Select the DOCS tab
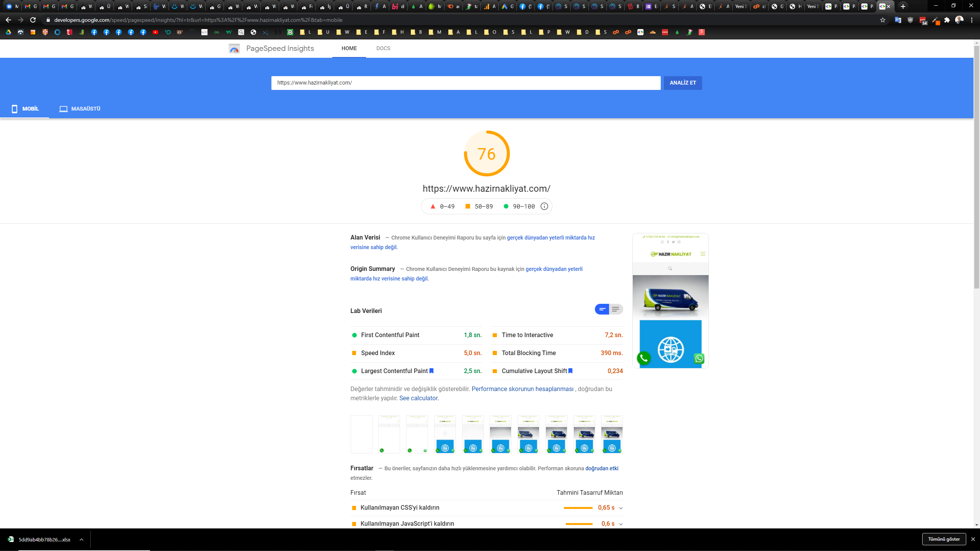The width and height of the screenshot is (980, 551). (383, 49)
